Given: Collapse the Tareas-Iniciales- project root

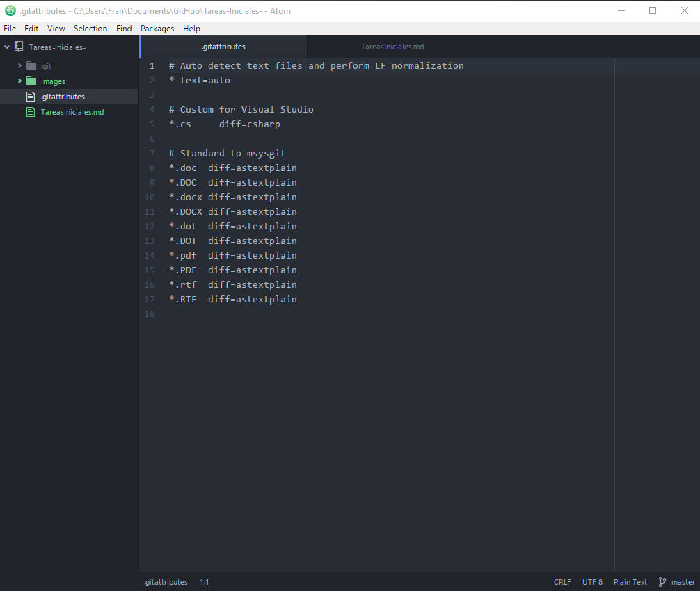Looking at the screenshot, I should click(7, 47).
